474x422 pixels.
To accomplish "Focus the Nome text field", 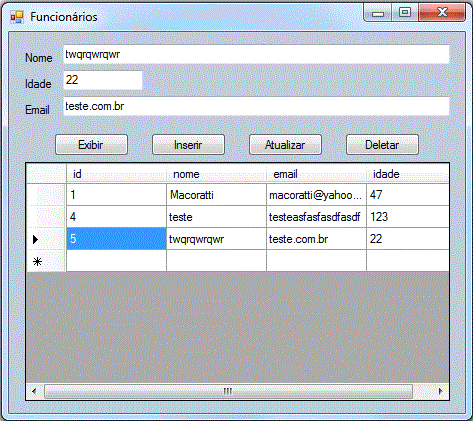I will pos(256,54).
